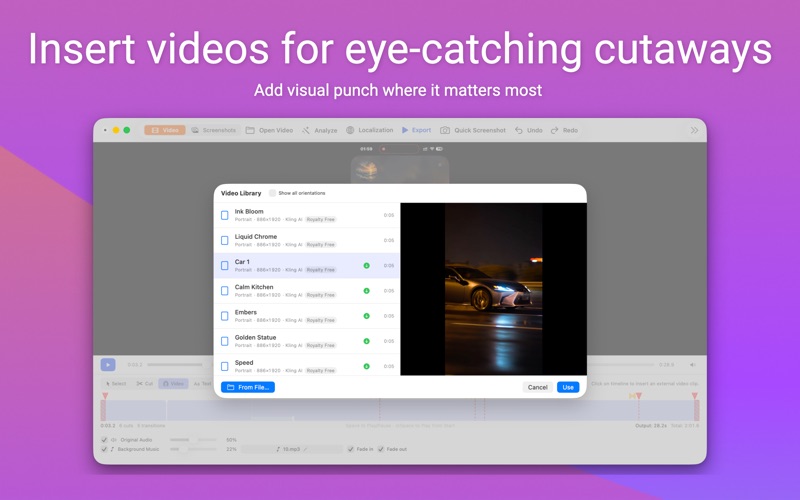
Task: Click the yellow transition marker on timeline
Action: coord(632,396)
